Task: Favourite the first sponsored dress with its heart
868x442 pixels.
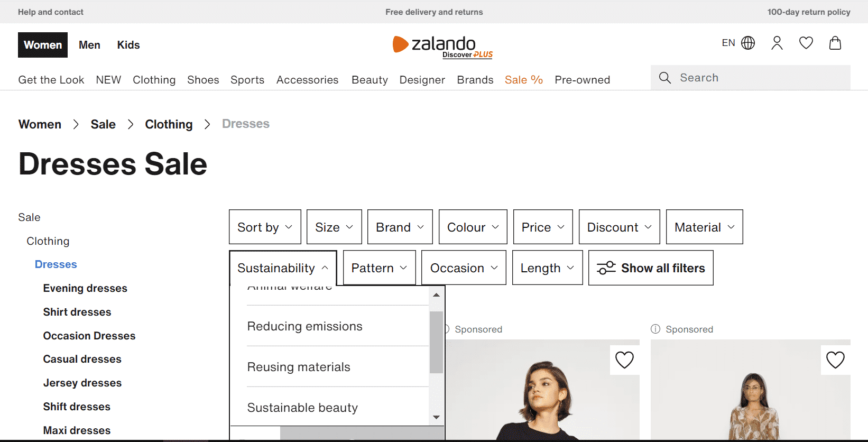Action: [624, 360]
